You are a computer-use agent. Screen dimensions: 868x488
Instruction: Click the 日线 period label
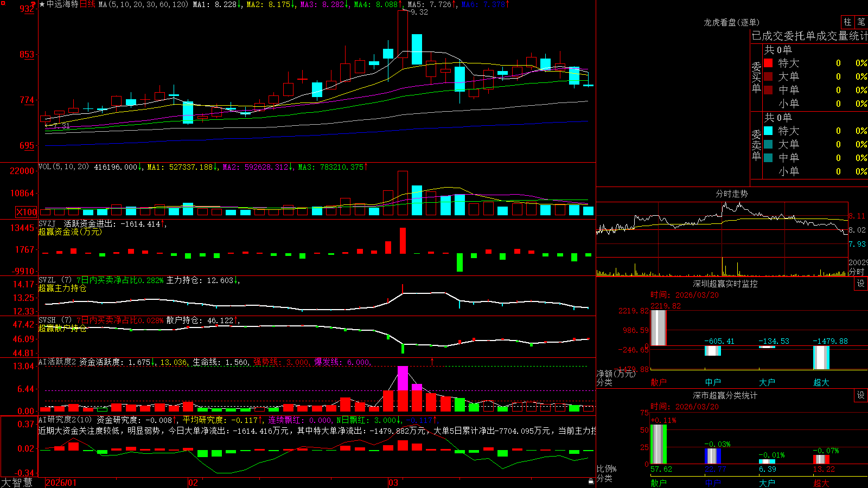tap(87, 4)
